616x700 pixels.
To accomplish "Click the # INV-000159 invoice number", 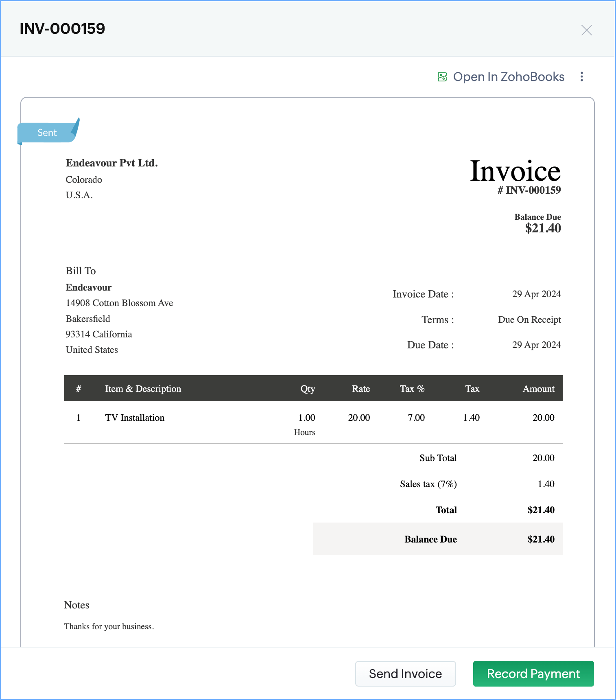I will 529,190.
